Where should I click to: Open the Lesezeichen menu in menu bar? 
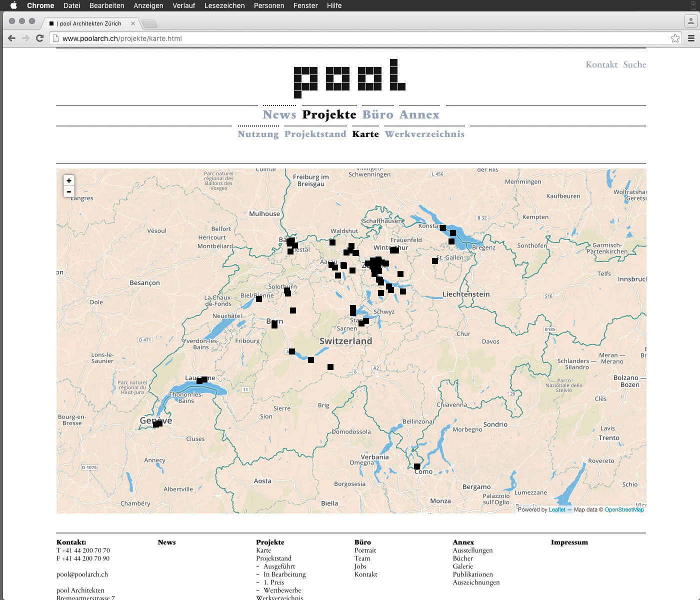[x=224, y=5]
